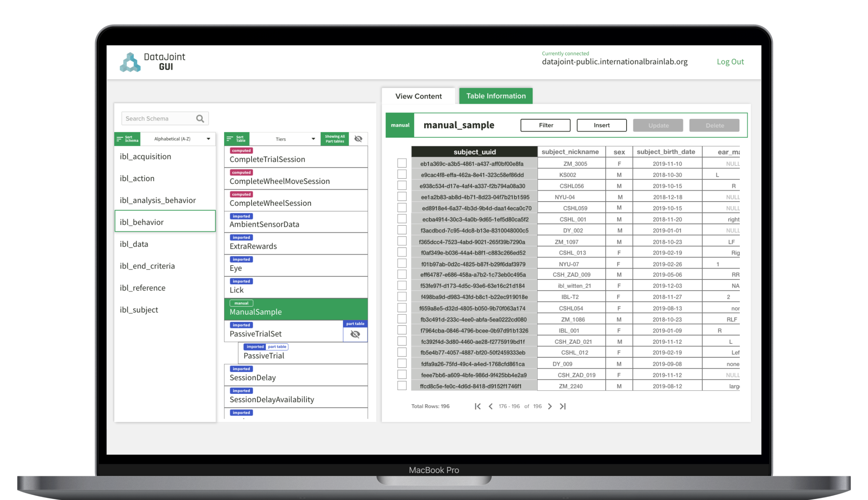Image resolution: width=868 pixels, height=500 pixels.
Task: Click the ibl_subject schema item
Action: [140, 309]
